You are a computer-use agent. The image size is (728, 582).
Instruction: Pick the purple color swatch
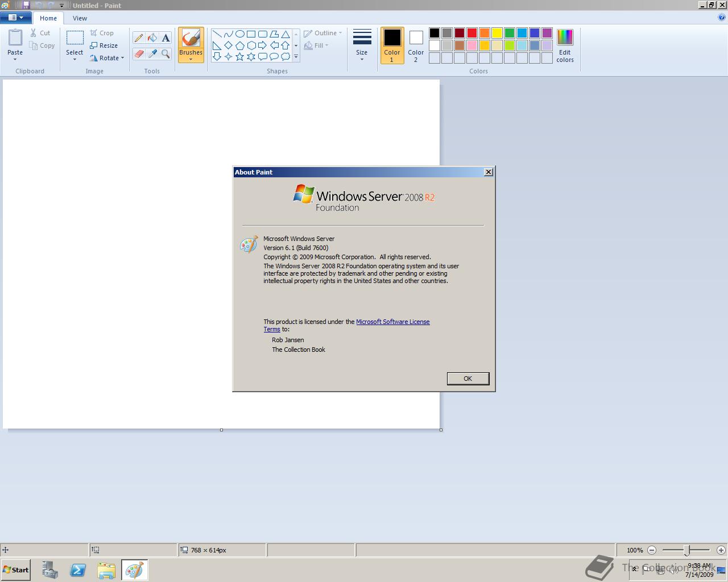[547, 33]
